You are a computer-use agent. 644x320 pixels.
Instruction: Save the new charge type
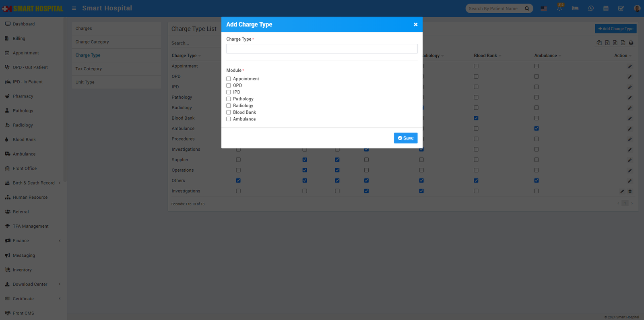[405, 138]
